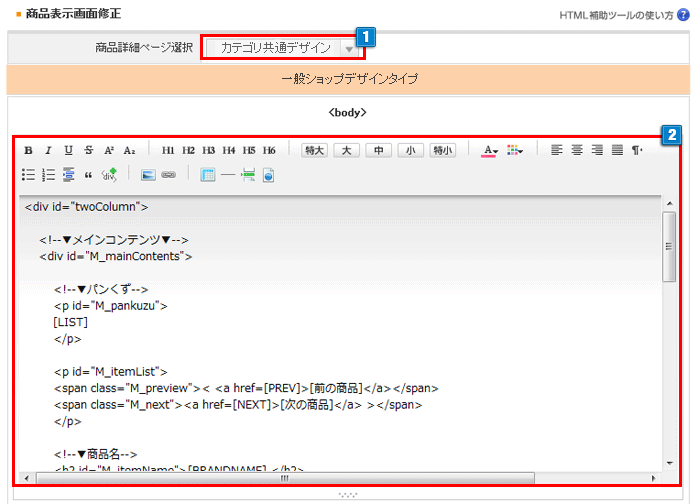Apply H1 heading style

(168, 150)
